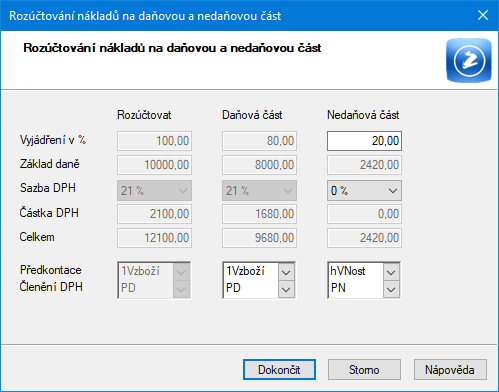Viewport: 499px width, 392px height.
Task: Click Dokončit button to finish
Action: (279, 370)
